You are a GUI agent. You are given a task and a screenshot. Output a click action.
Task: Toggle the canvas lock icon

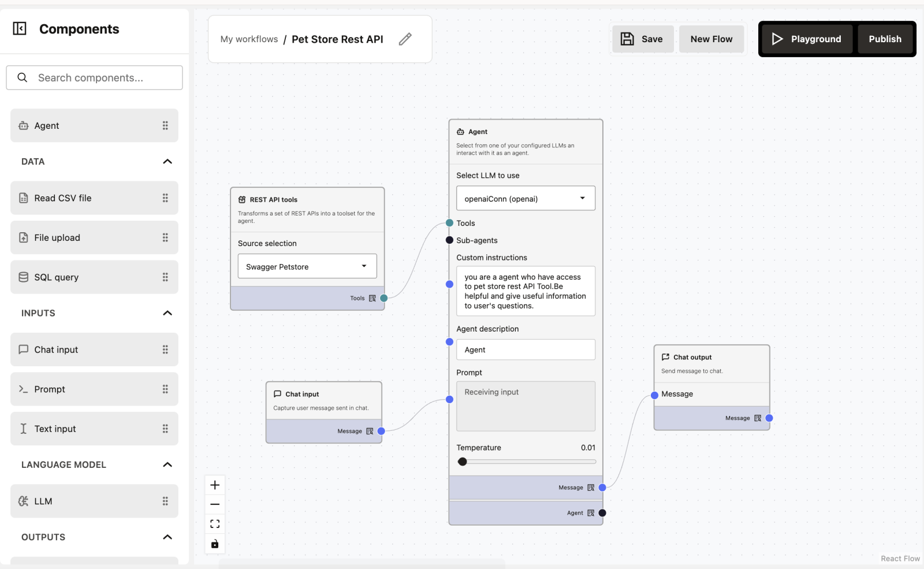(214, 544)
